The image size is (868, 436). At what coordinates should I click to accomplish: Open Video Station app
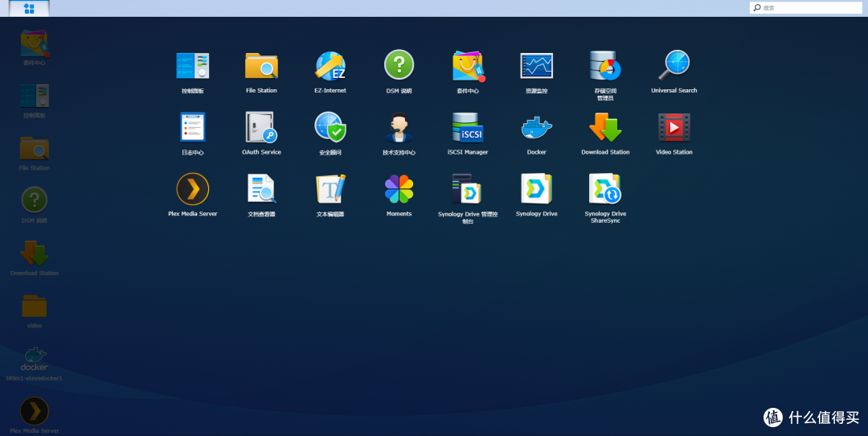[674, 127]
